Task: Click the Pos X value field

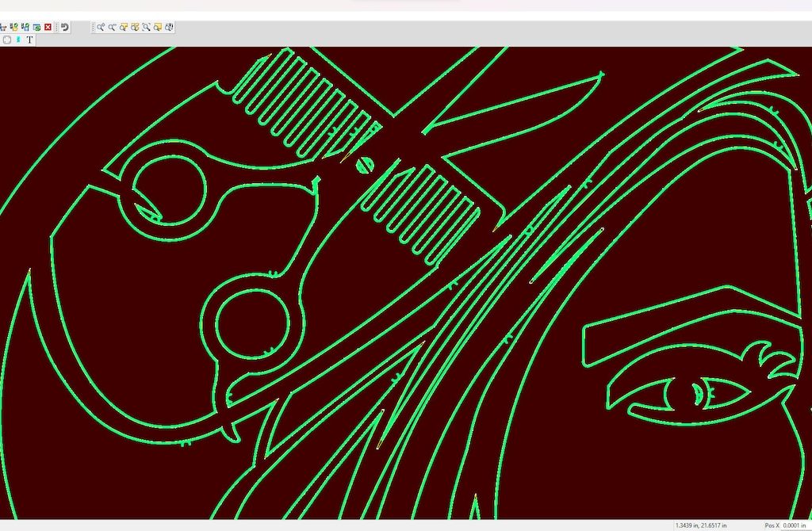Action: [795, 525]
